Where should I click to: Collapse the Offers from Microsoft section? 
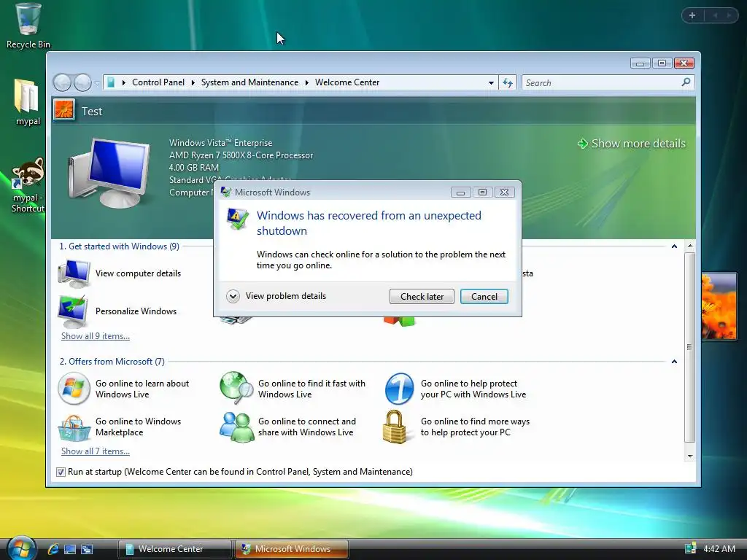click(x=674, y=362)
